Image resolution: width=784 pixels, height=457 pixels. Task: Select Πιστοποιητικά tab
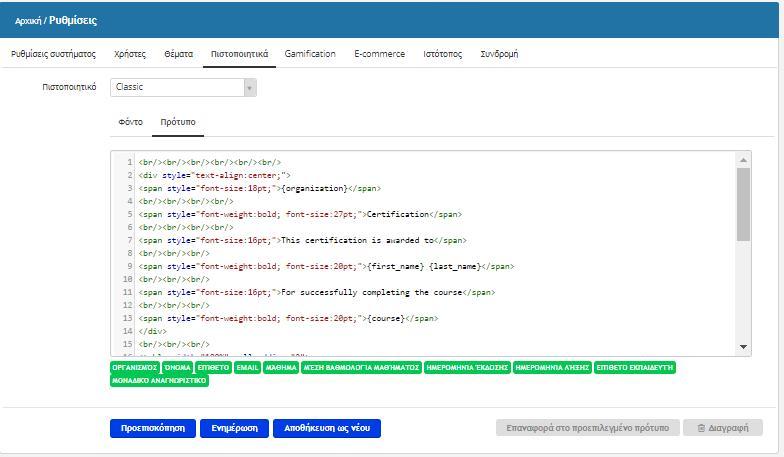[240, 54]
